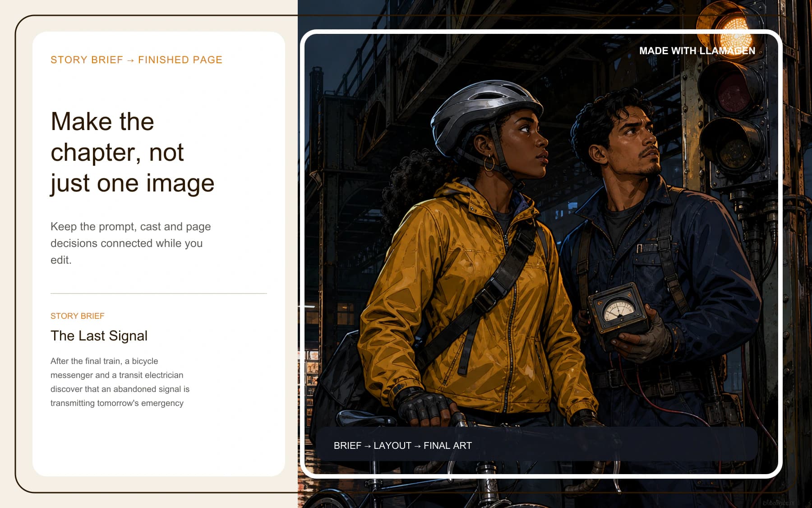Screen dimensions: 812x508
Task: Select the 'Make the chapter, not just one image' headline
Action: [133, 152]
